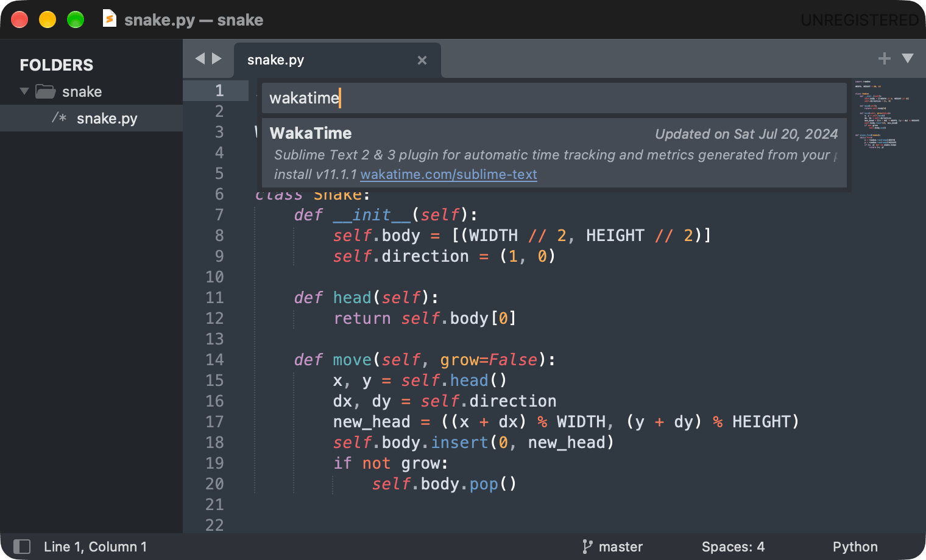The height and width of the screenshot is (560, 926).
Task: Go to previous tab with left arrow
Action: tap(200, 58)
